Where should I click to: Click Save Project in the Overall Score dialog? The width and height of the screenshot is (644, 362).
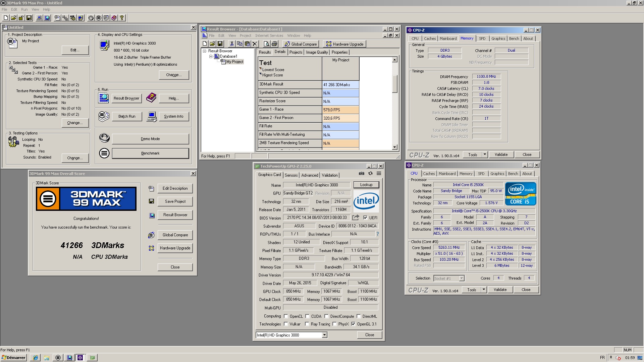pyautogui.click(x=175, y=201)
